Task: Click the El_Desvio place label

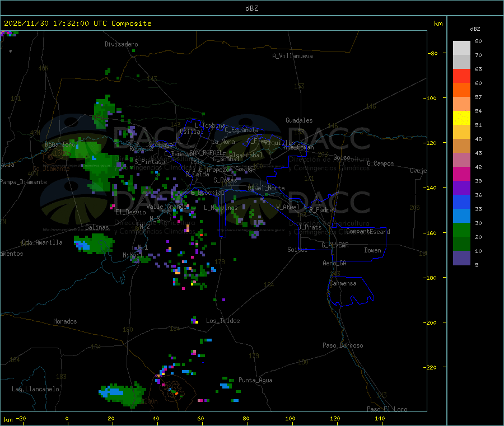Action: tap(131, 212)
